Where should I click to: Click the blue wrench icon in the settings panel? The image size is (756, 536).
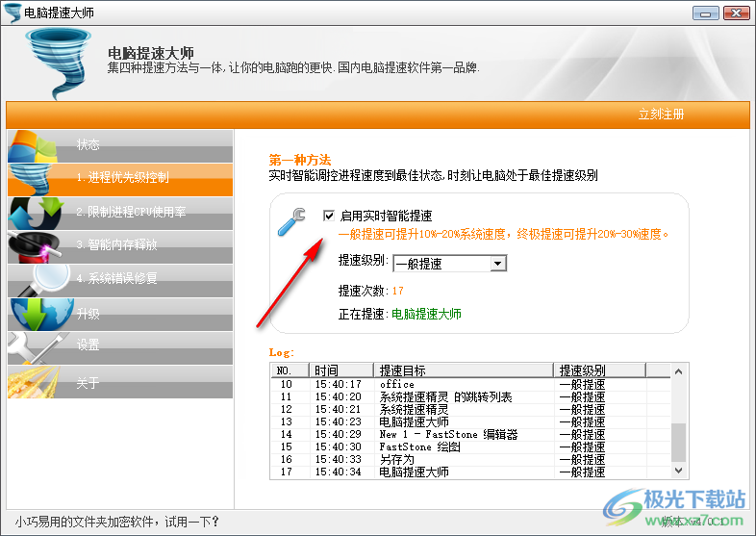(291, 221)
